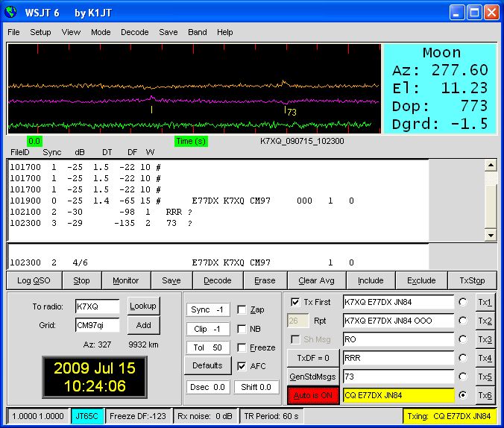Click the Lookup button
The image size is (504, 428).
[x=143, y=306]
